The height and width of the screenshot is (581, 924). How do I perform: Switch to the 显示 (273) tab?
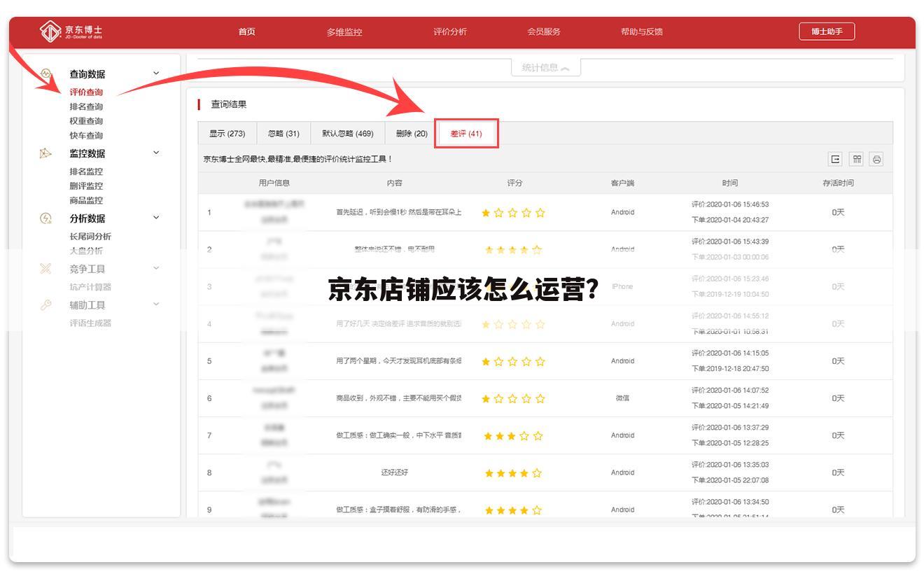[227, 134]
